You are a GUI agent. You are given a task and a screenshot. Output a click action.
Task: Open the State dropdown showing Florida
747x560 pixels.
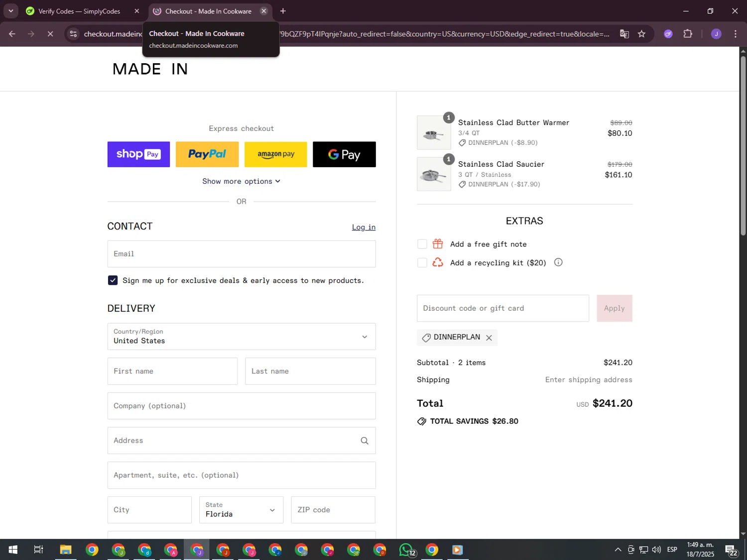pos(241,510)
